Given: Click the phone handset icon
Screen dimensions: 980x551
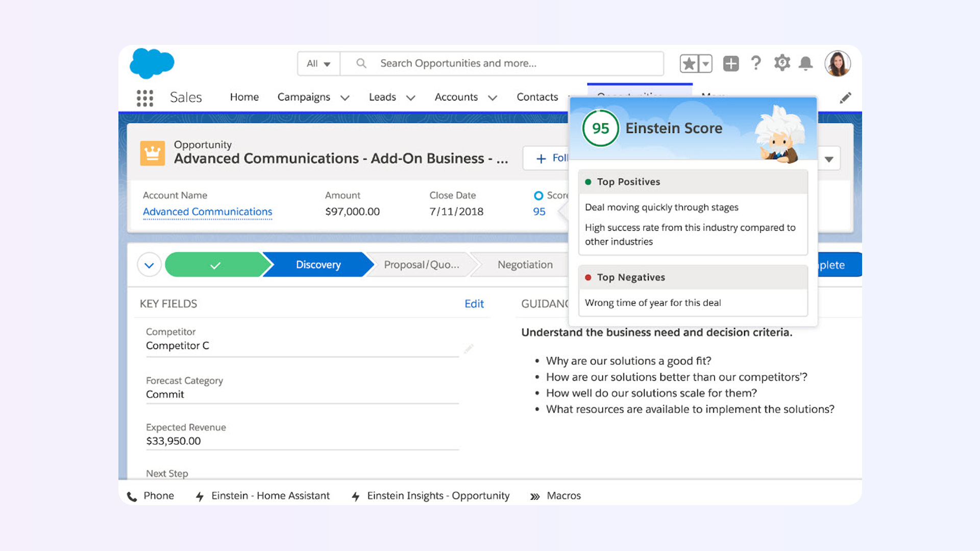Looking at the screenshot, I should (132, 497).
